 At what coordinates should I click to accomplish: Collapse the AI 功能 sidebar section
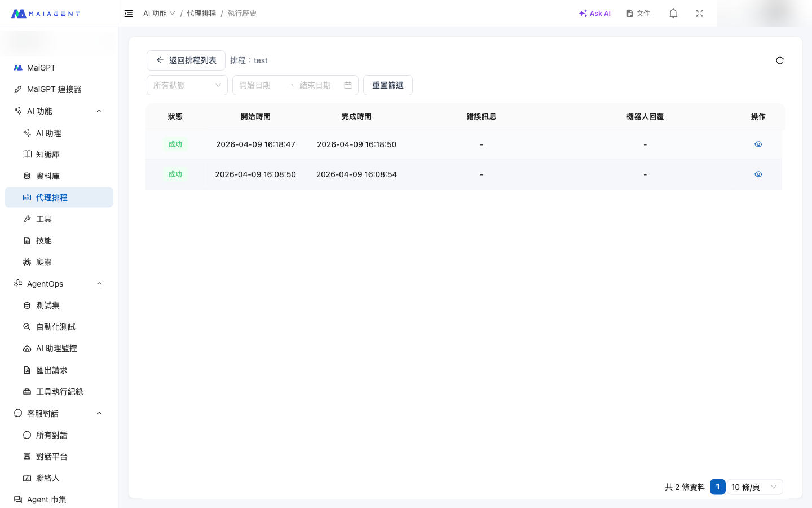click(59, 111)
